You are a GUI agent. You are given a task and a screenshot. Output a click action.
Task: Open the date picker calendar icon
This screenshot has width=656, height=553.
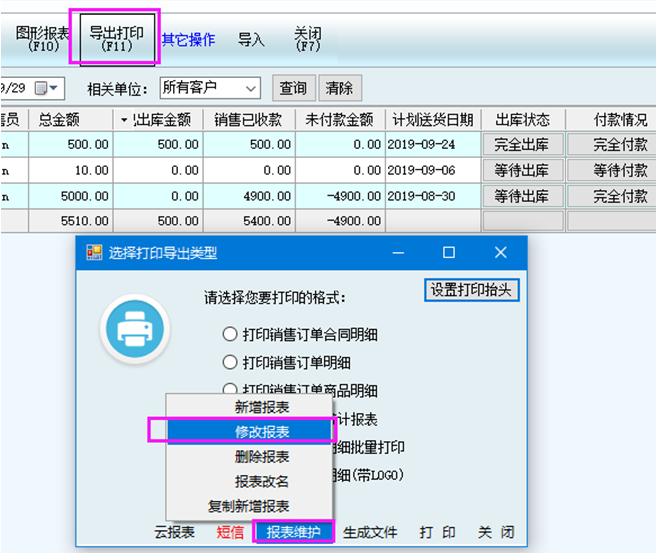[x=42, y=88]
